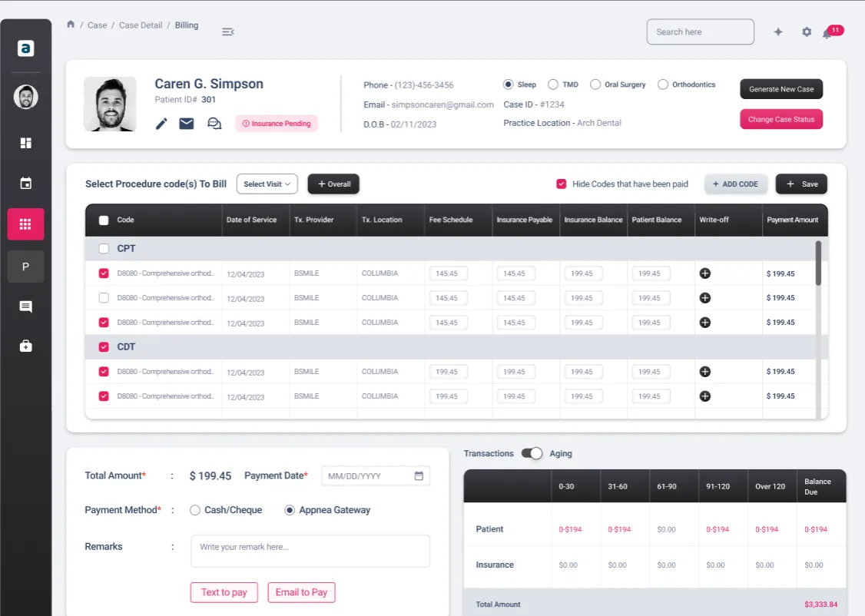Image resolution: width=865 pixels, height=616 pixels.
Task: Open the dashboard icon in sidebar
Action: click(x=25, y=143)
